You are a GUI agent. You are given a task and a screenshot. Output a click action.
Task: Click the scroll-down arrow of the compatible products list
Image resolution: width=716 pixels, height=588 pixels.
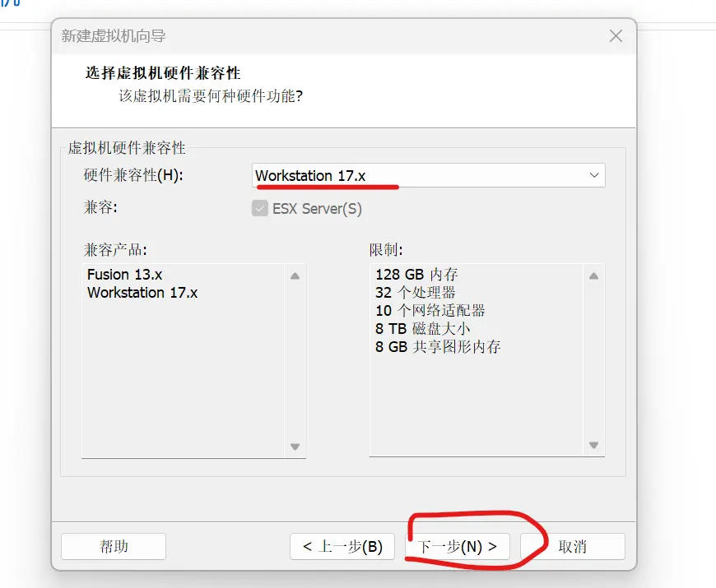[295, 447]
